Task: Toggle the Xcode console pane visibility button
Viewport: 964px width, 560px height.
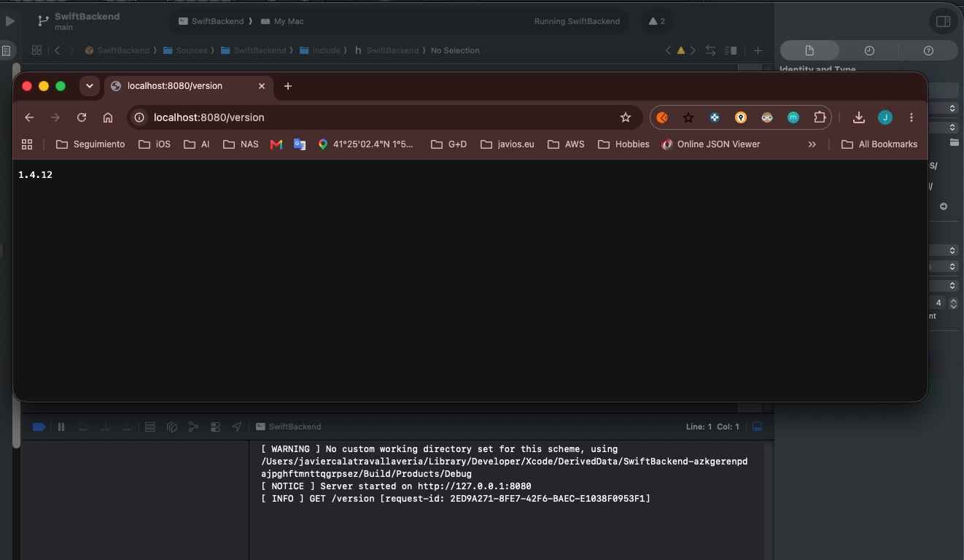Action: click(757, 427)
